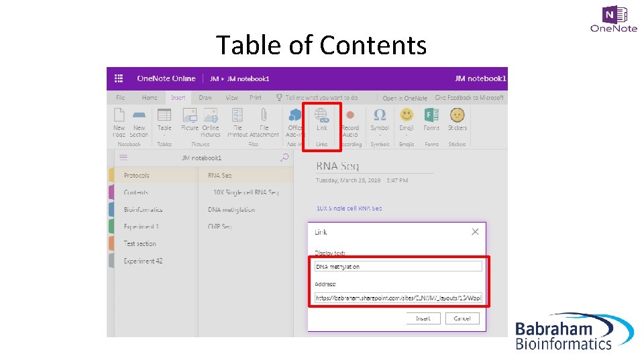The image size is (644, 362).
Task: Open Office Add-ins
Action: pyautogui.click(x=294, y=123)
